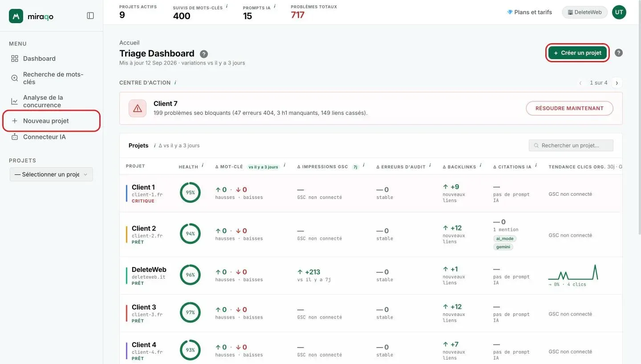The height and width of the screenshot is (364, 641).
Task: Click the info icon for Δ Mot-clé column
Action: pyautogui.click(x=284, y=165)
